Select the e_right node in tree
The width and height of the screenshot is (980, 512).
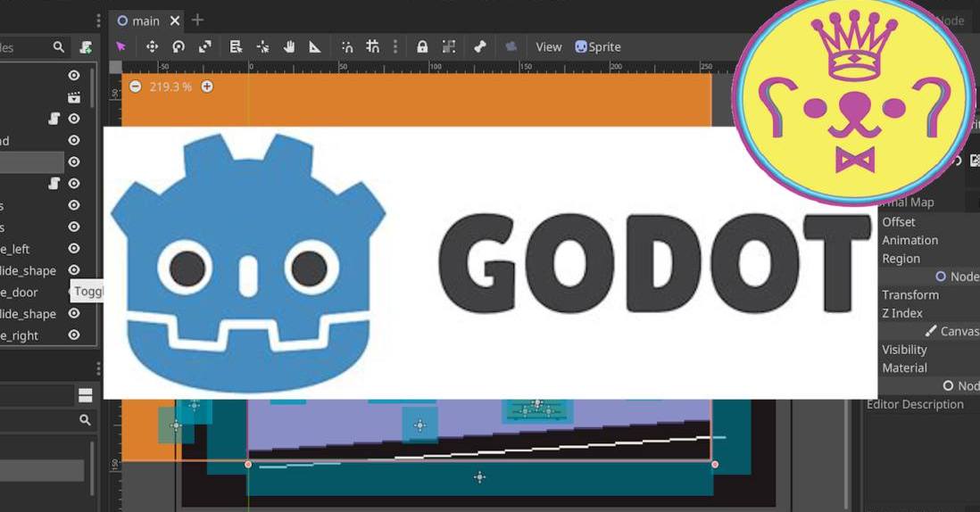(20, 336)
